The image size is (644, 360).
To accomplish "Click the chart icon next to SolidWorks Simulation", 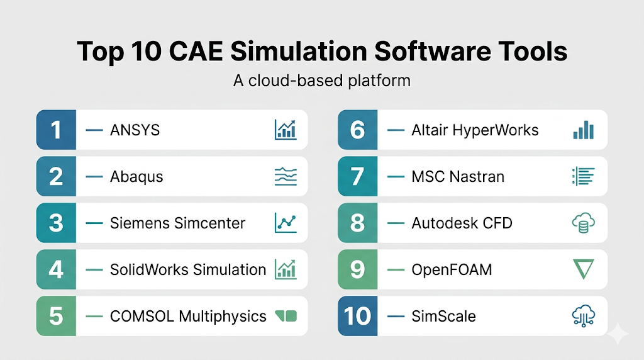I will tap(286, 269).
